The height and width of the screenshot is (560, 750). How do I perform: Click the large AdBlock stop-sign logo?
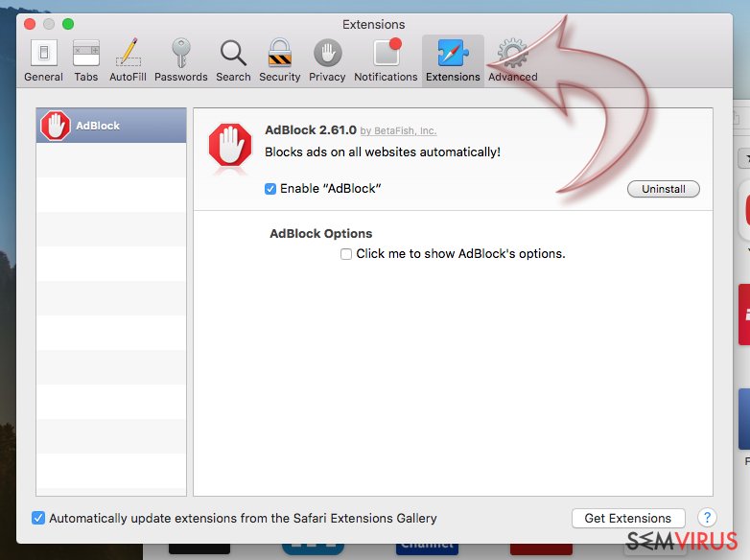tap(230, 145)
